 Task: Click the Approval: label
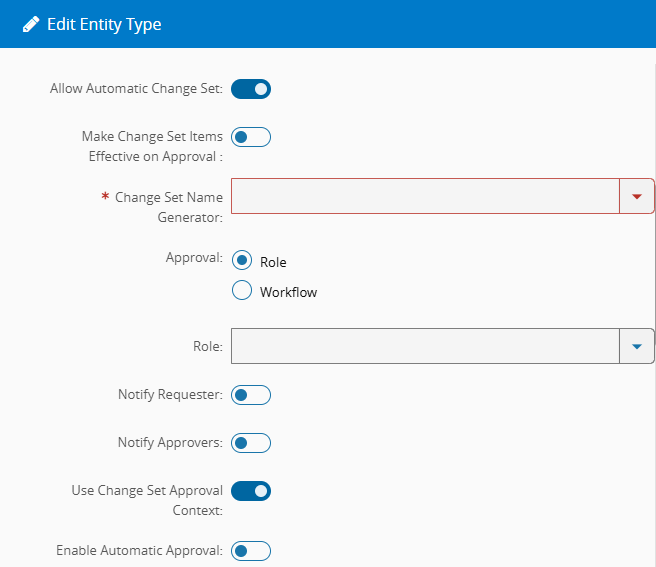point(195,257)
